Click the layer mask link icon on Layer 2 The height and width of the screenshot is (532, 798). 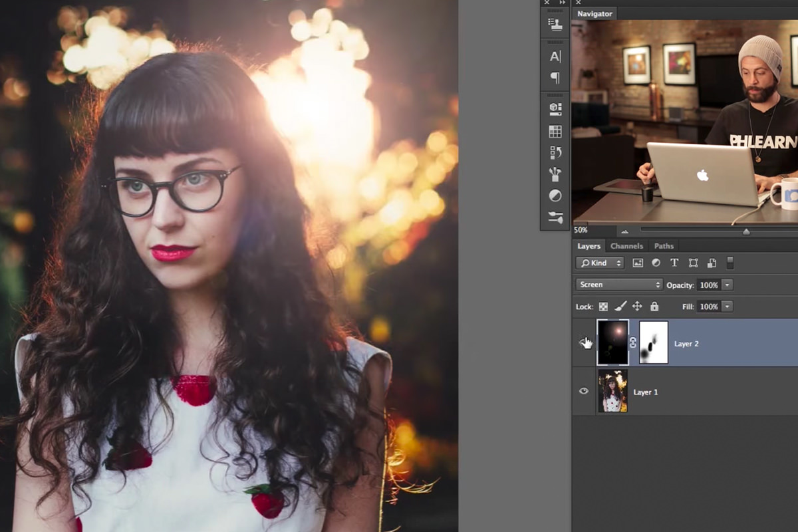(633, 342)
